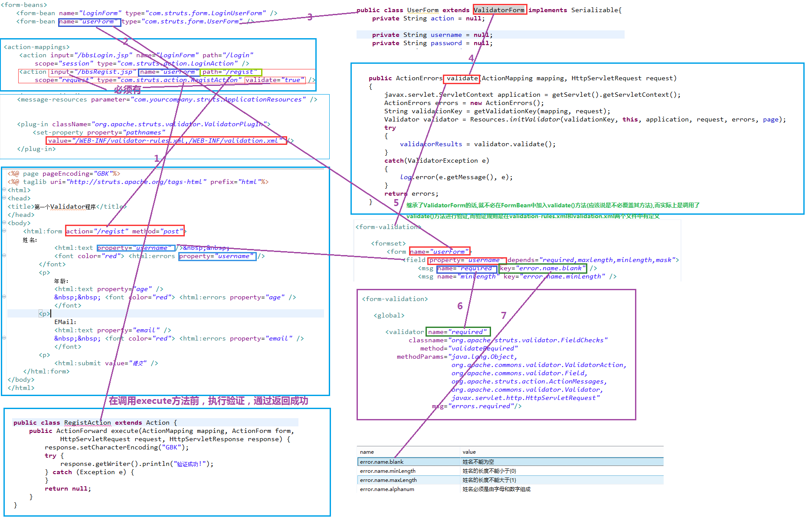Click input="/bbsRegist.jsp" attribute
812x524 pixels.
pos(93,72)
